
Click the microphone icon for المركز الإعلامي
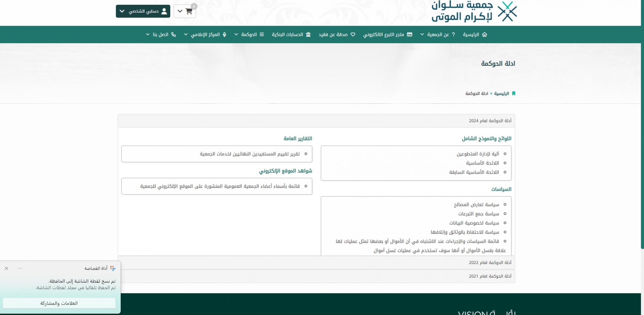coord(224,34)
